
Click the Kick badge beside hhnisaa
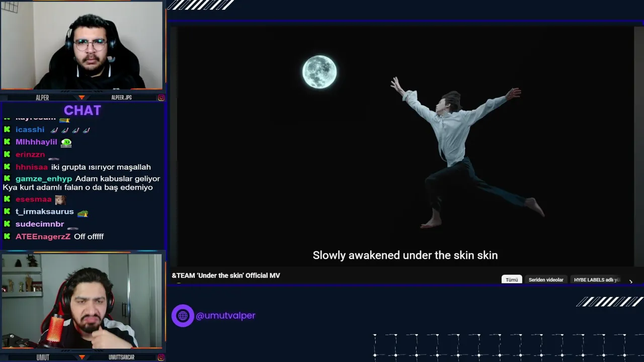click(7, 167)
